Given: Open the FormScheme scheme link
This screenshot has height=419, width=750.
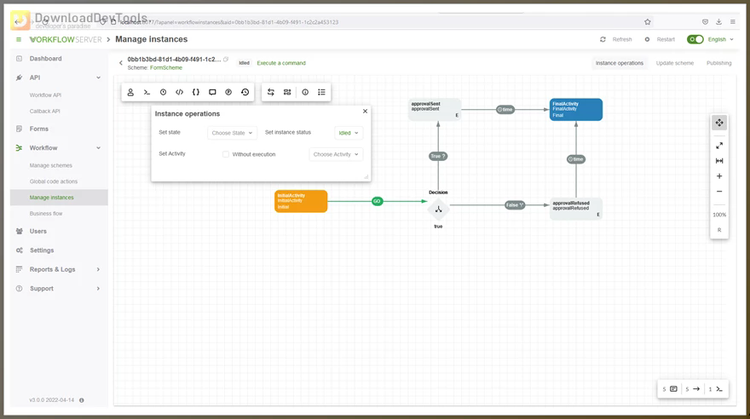Looking at the screenshot, I should pyautogui.click(x=166, y=68).
